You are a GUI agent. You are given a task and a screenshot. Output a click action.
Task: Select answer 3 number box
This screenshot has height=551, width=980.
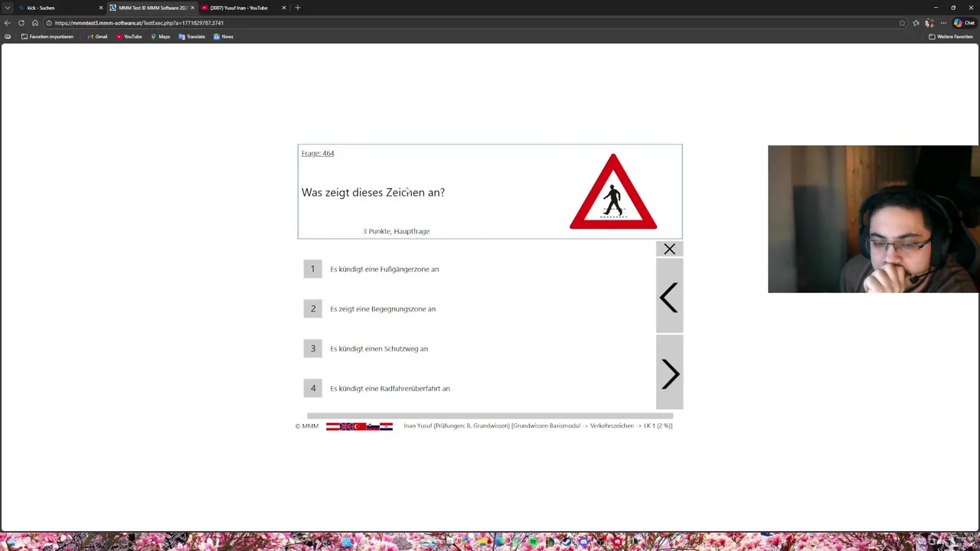coord(312,348)
